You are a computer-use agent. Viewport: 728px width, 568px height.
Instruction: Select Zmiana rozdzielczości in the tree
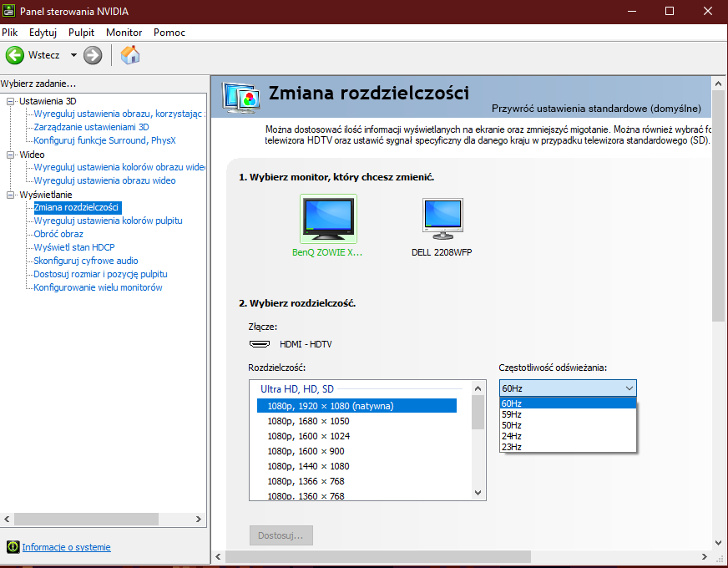point(77,207)
